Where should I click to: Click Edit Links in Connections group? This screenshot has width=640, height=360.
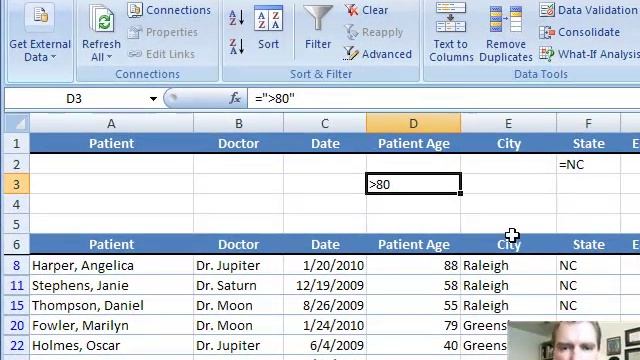pyautogui.click(x=162, y=54)
